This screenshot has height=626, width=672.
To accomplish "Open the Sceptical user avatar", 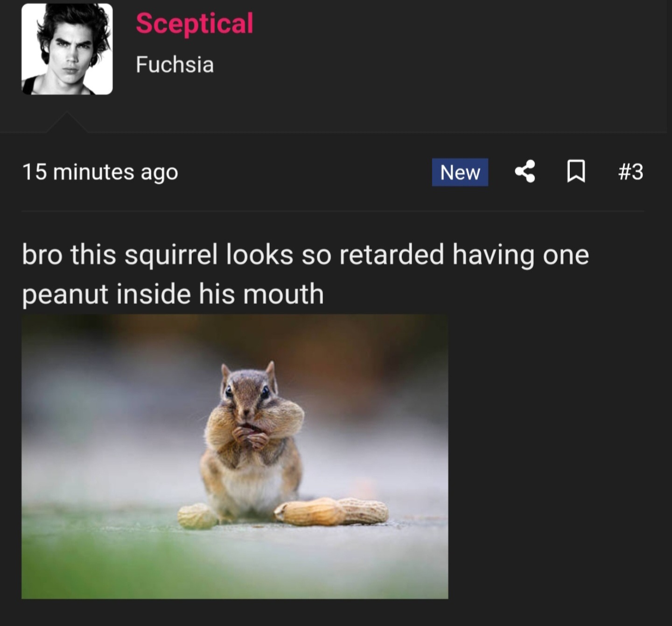I will pyautogui.click(x=67, y=49).
